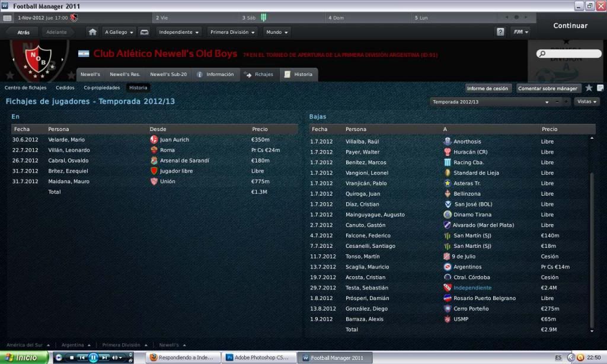
Task: Open the Historia tab in club bar
Action: click(299, 74)
